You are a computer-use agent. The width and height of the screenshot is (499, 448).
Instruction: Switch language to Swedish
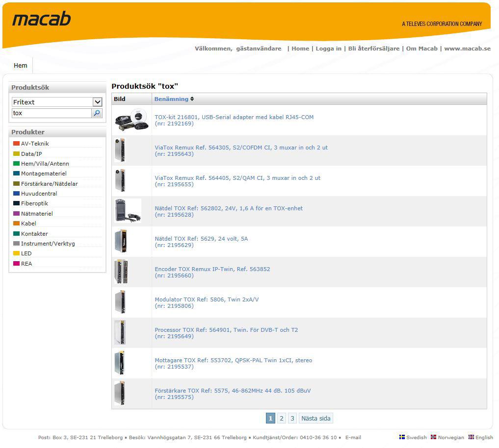coord(416,438)
